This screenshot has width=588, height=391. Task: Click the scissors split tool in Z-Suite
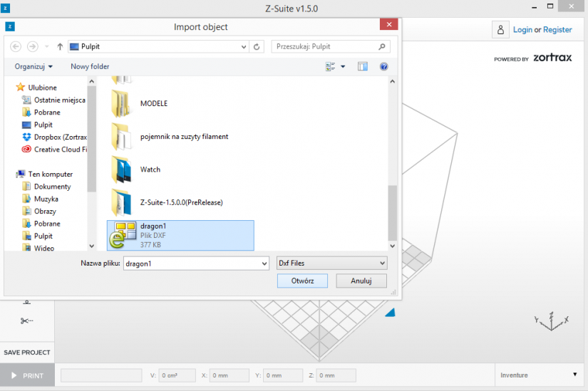click(26, 320)
